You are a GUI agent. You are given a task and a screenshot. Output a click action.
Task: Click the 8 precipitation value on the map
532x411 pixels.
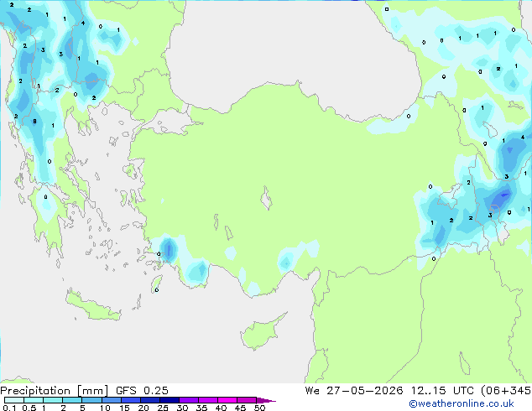(x=34, y=122)
